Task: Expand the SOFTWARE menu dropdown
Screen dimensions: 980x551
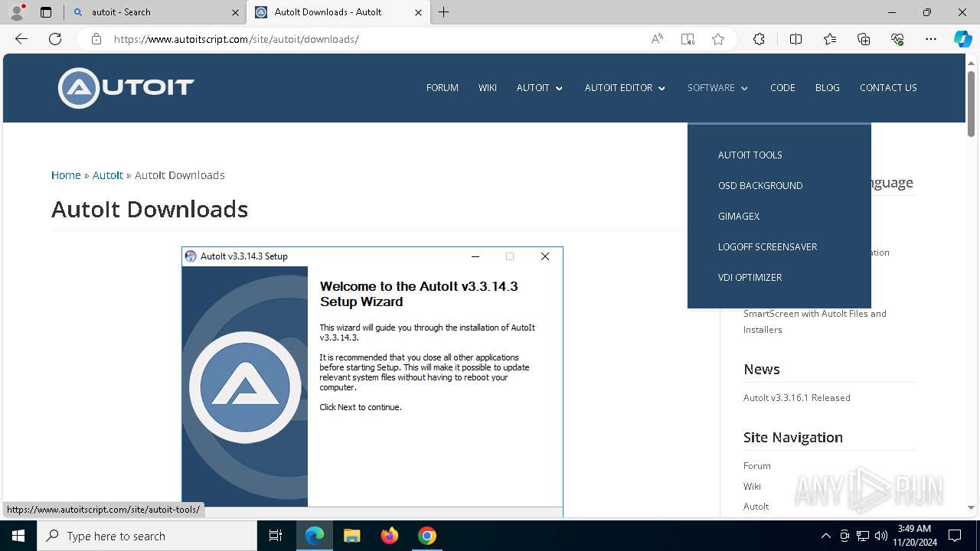Action: [718, 88]
